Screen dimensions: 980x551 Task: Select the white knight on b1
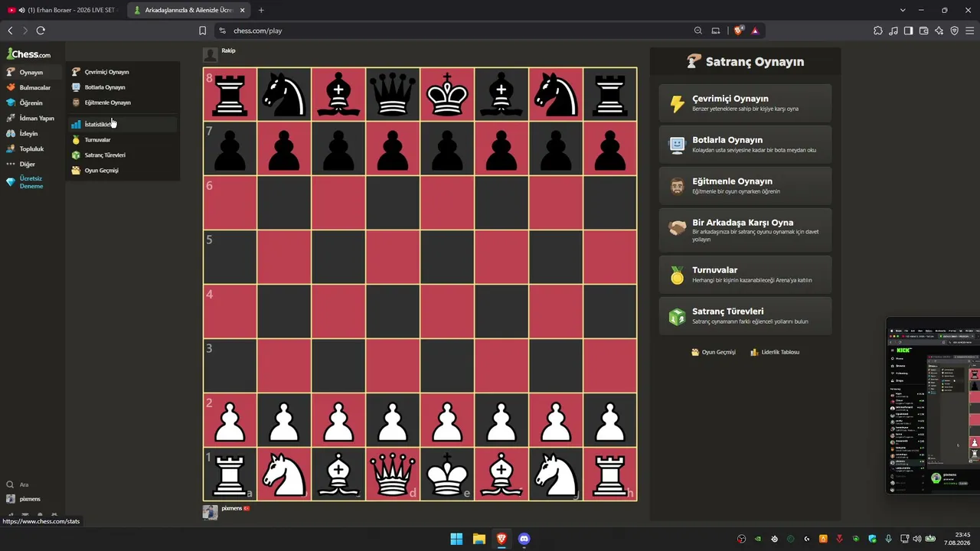pos(284,474)
